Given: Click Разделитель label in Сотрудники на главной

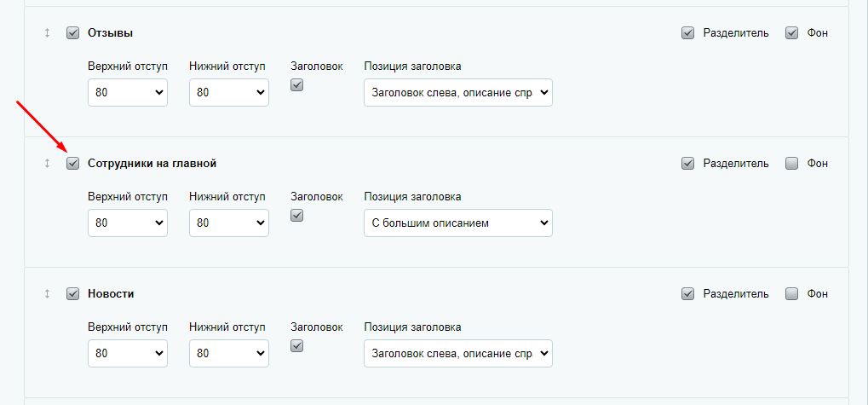Looking at the screenshot, I should (x=736, y=164).
